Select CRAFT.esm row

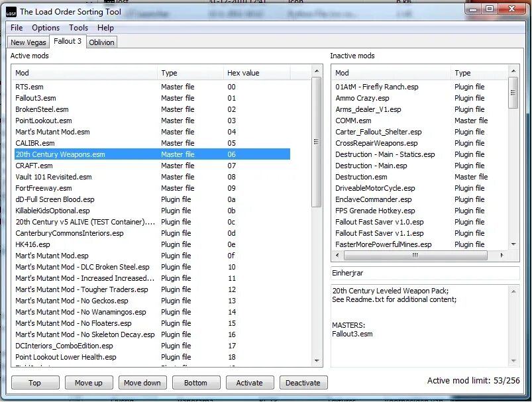tap(152, 166)
